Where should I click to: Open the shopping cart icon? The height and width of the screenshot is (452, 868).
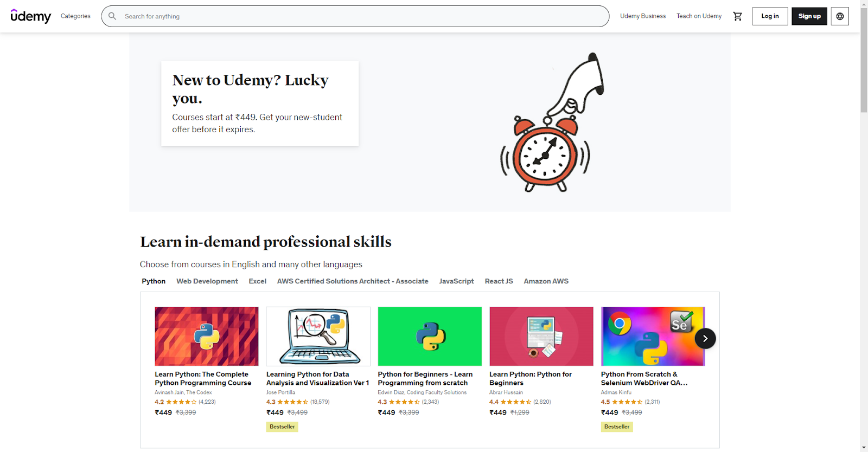coord(737,16)
